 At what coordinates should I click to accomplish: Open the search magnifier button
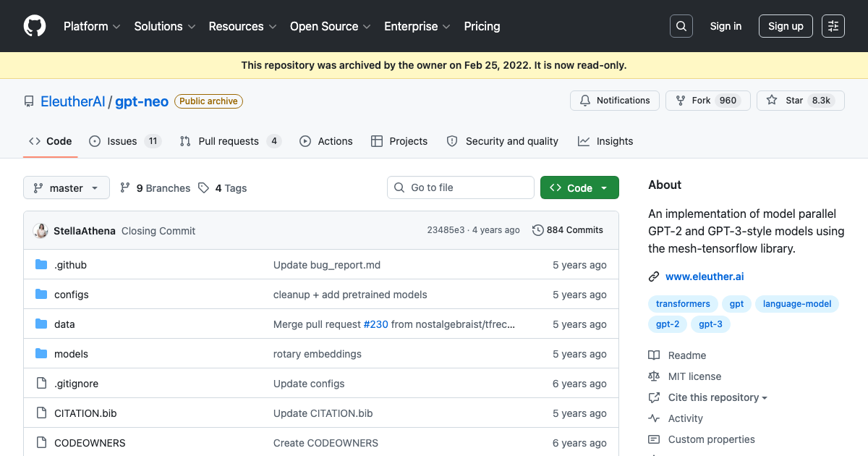[x=681, y=26]
